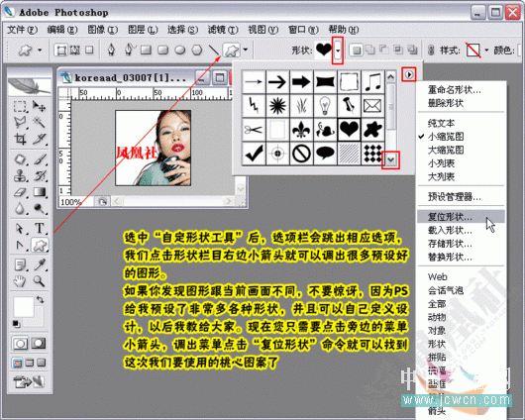Toggle the layer style link chain icon
Viewport: 525px width, 420px height.
coord(431,51)
